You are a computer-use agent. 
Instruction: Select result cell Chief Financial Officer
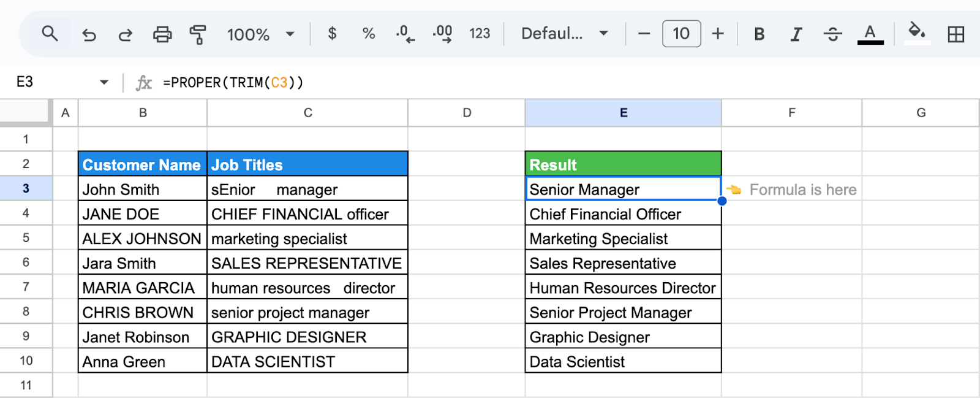[x=624, y=213]
